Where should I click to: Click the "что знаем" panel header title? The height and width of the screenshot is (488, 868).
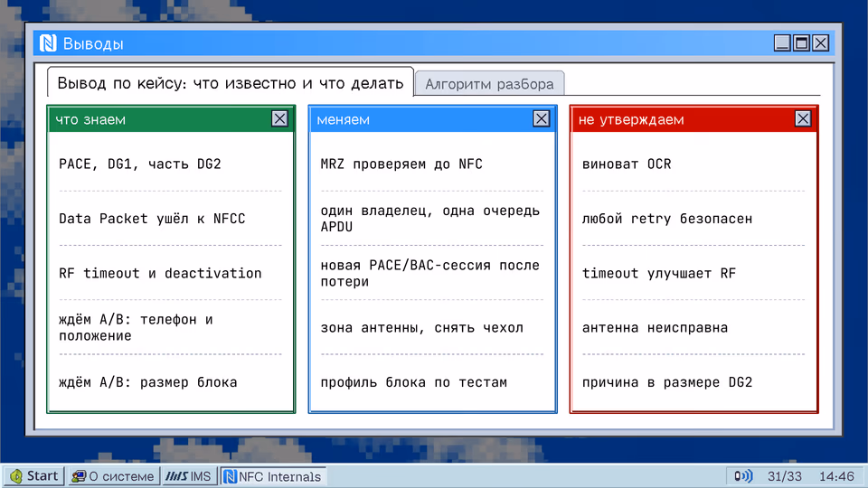(90, 119)
